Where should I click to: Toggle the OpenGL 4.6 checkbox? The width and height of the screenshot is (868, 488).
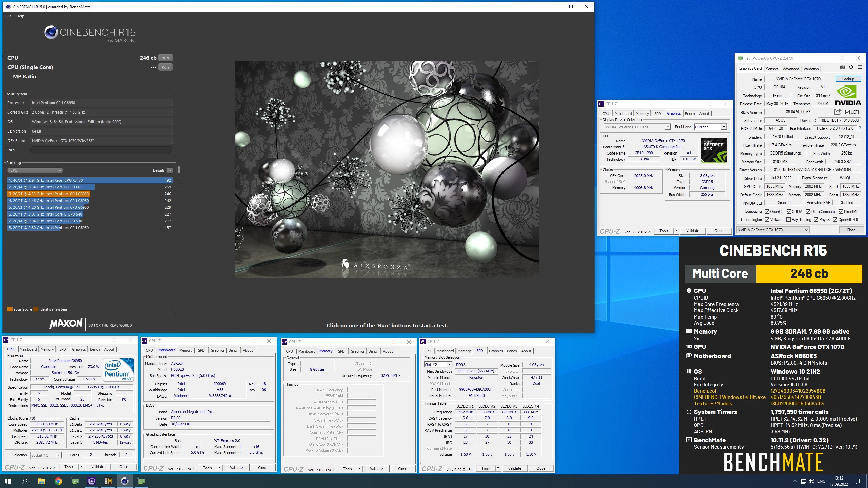tap(835, 220)
